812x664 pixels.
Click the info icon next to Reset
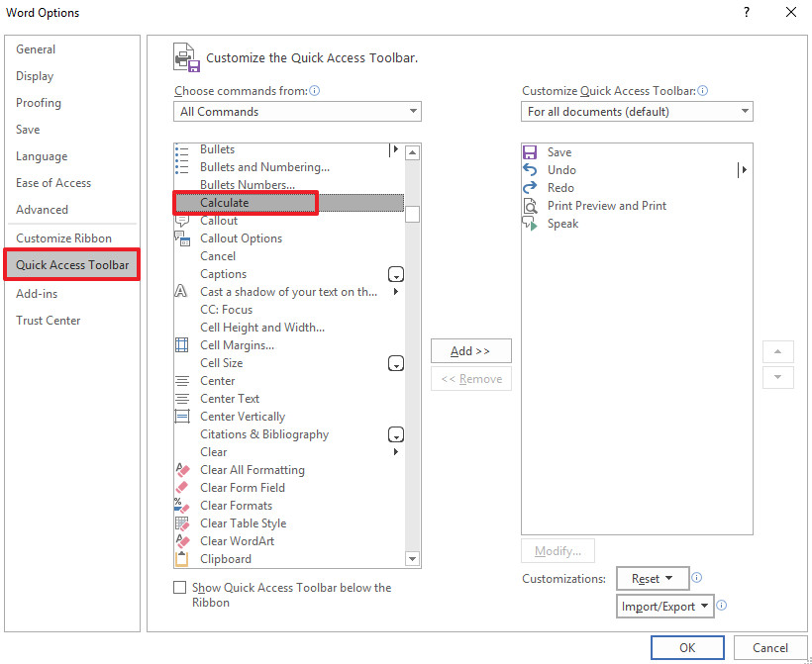click(697, 578)
